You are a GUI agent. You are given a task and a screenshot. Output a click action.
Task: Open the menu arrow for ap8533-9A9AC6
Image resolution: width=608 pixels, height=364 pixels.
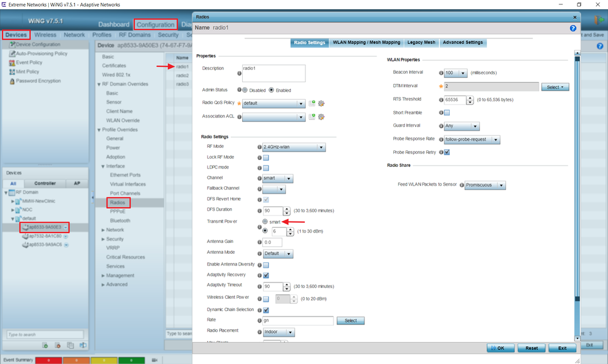click(x=66, y=245)
